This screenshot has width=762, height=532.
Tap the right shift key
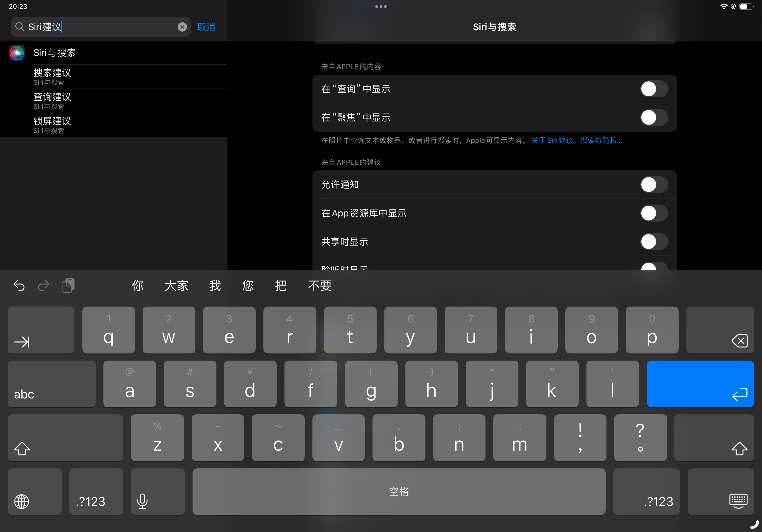714,438
